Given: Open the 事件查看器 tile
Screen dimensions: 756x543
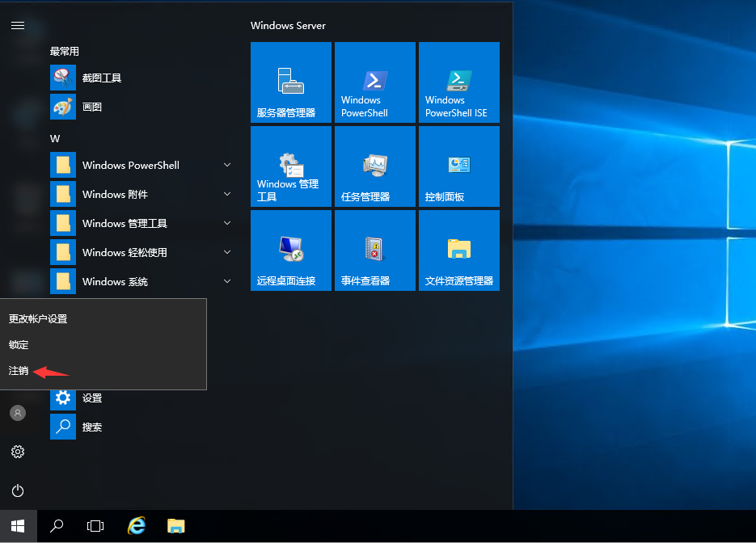Looking at the screenshot, I should tap(375, 250).
